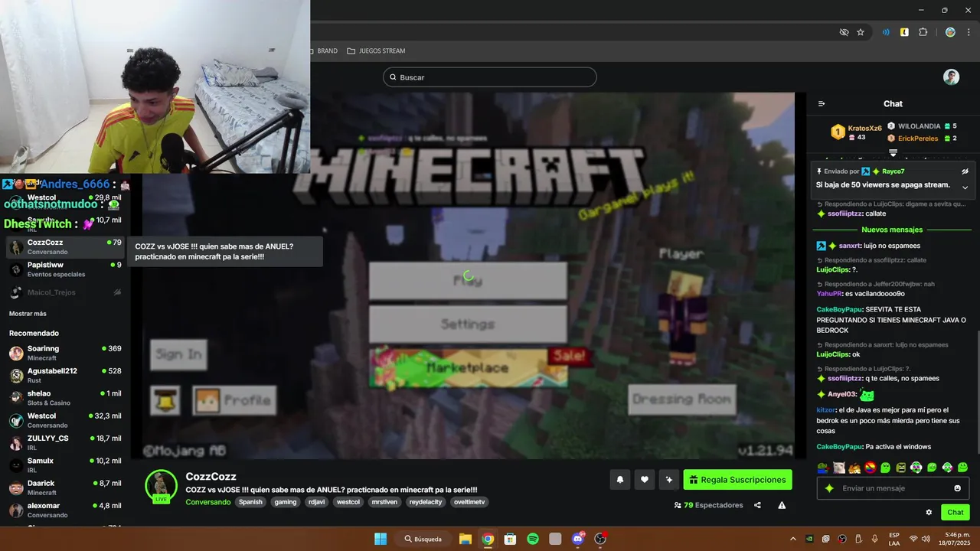Collapse the chat panel with the arrow icon
This screenshot has width=980, height=551.
click(x=822, y=104)
